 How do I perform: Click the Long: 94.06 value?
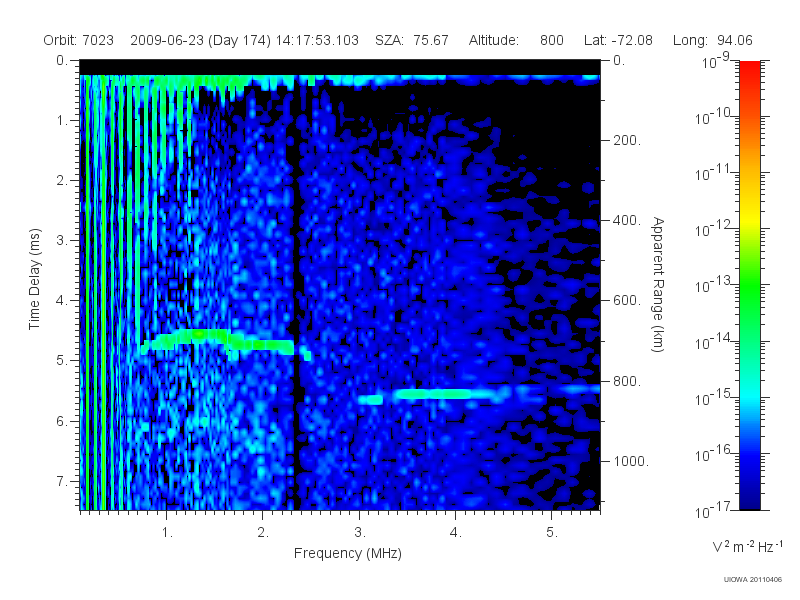[x=713, y=40]
